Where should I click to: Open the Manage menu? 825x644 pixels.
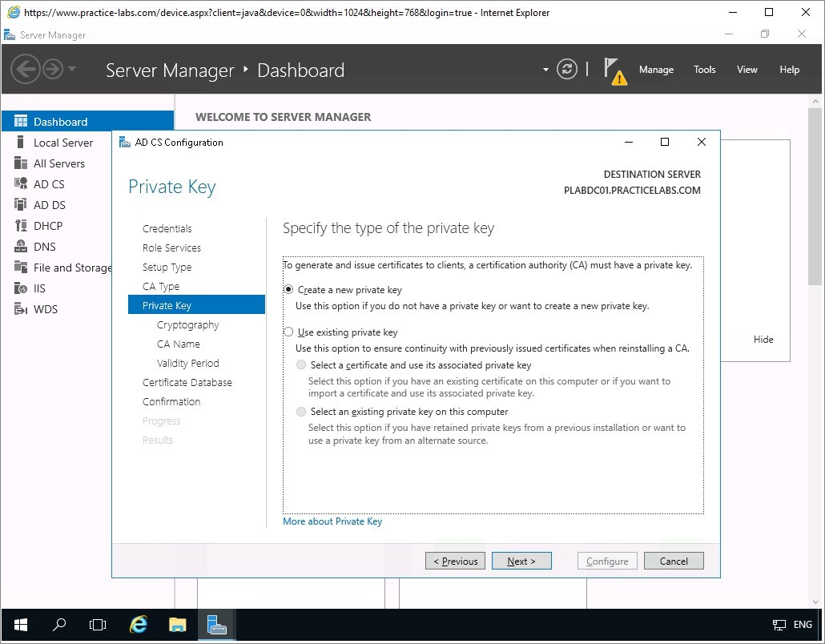coord(656,70)
